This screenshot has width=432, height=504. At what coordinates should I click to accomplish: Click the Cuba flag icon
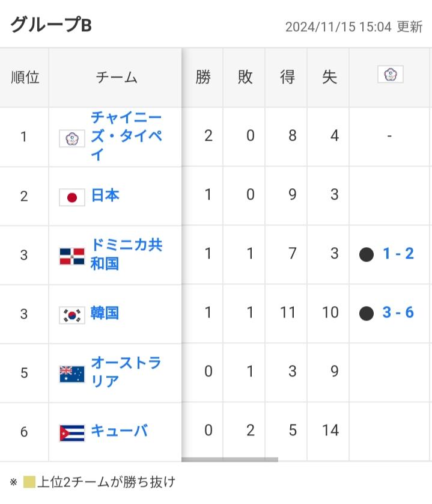pyautogui.click(x=72, y=433)
